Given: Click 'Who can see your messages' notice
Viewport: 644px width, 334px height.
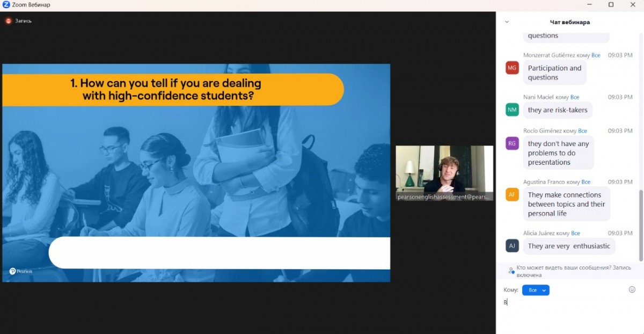Looking at the screenshot, I should coord(573,271).
